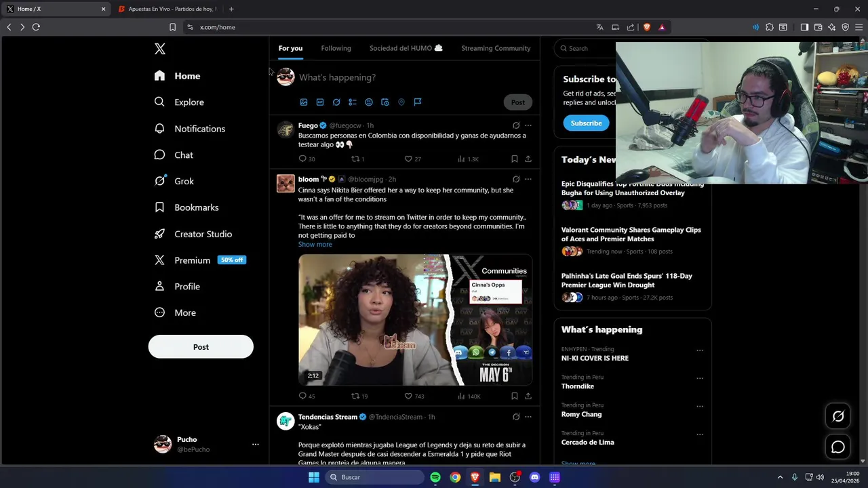Click the X logo in sidebar
868x488 pixels.
(160, 49)
